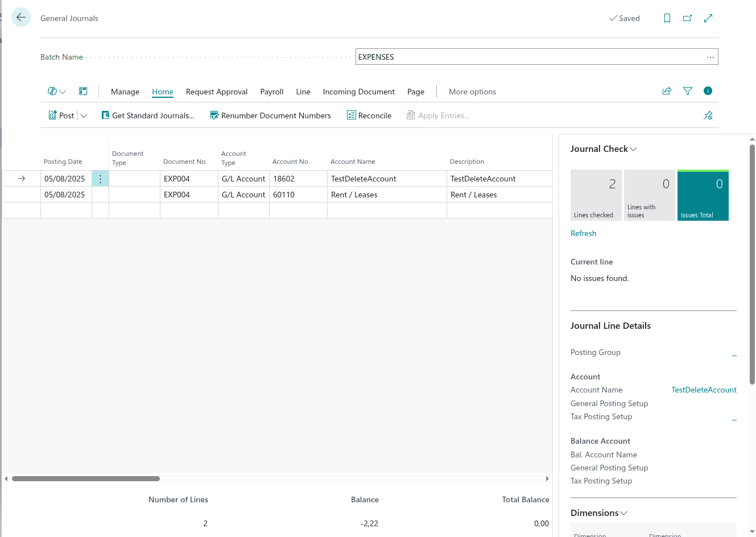Switch to the Payroll tab
The width and height of the screenshot is (756, 537).
click(271, 92)
